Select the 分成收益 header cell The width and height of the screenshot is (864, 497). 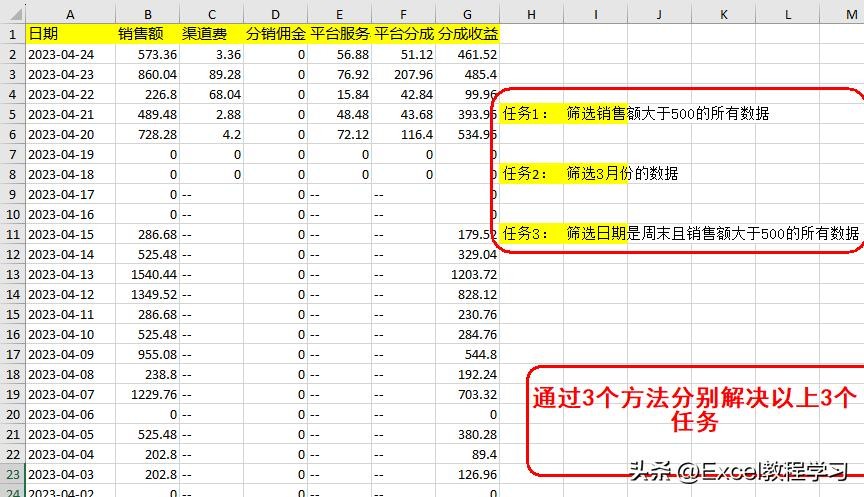pyautogui.click(x=467, y=33)
